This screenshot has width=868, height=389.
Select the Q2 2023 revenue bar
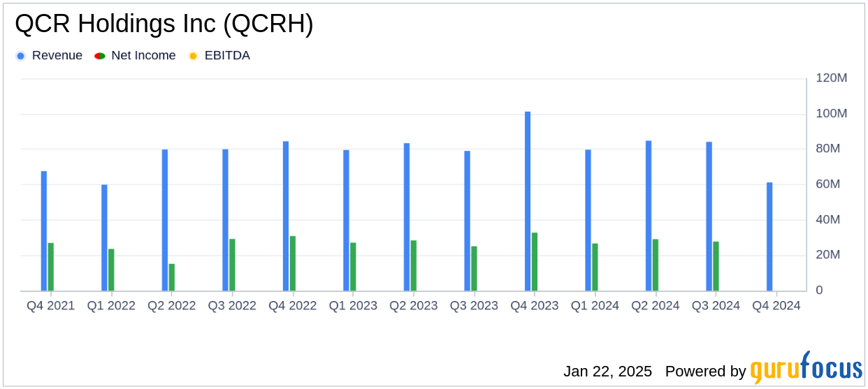[x=407, y=217]
